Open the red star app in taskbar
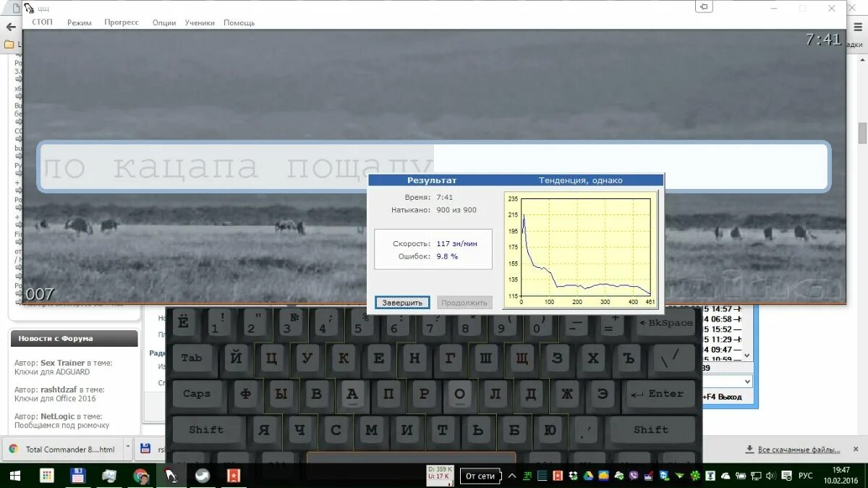Viewport: 868px width, 488px height. (x=234, y=476)
